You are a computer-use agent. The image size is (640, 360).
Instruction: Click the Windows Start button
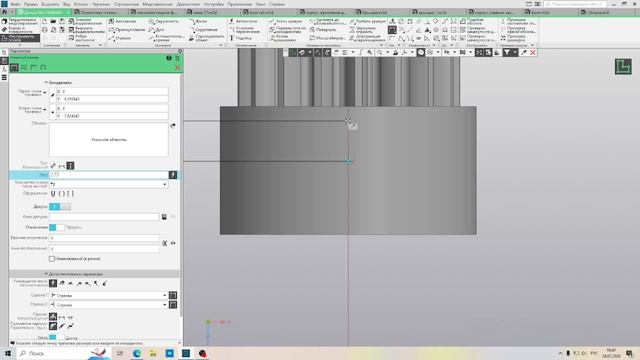(x=7, y=353)
